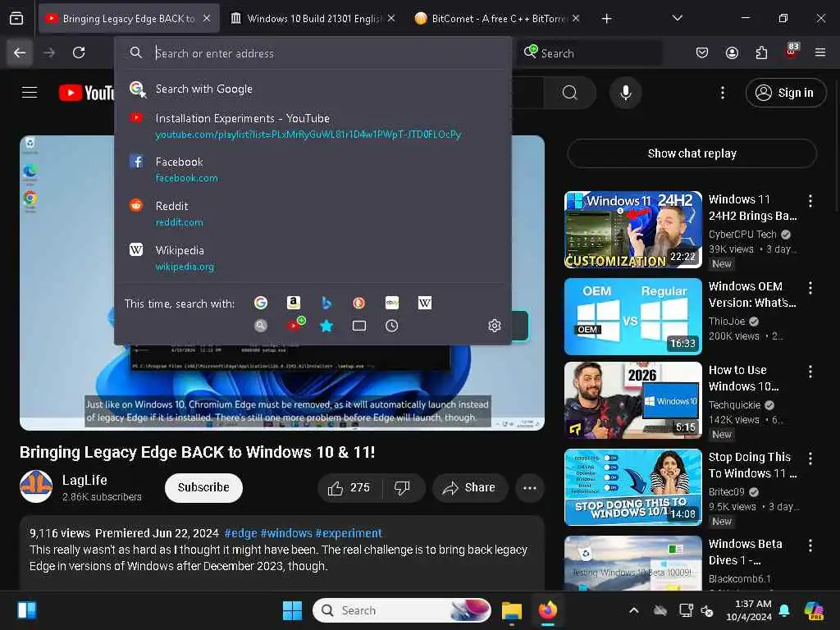840x630 pixels.
Task: Open menu for How to Use Windows 10 video
Action: click(x=810, y=372)
